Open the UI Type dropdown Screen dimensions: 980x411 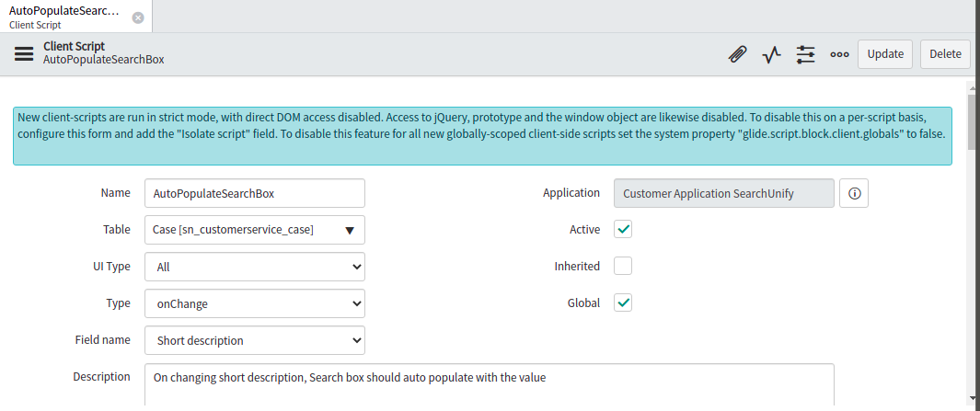[255, 267]
